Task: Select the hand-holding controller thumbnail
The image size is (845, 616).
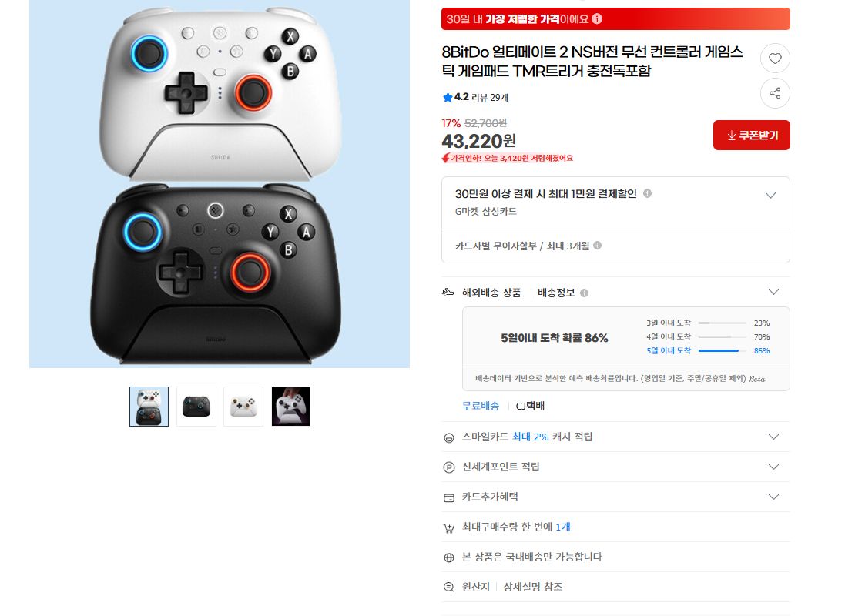Action: (290, 407)
